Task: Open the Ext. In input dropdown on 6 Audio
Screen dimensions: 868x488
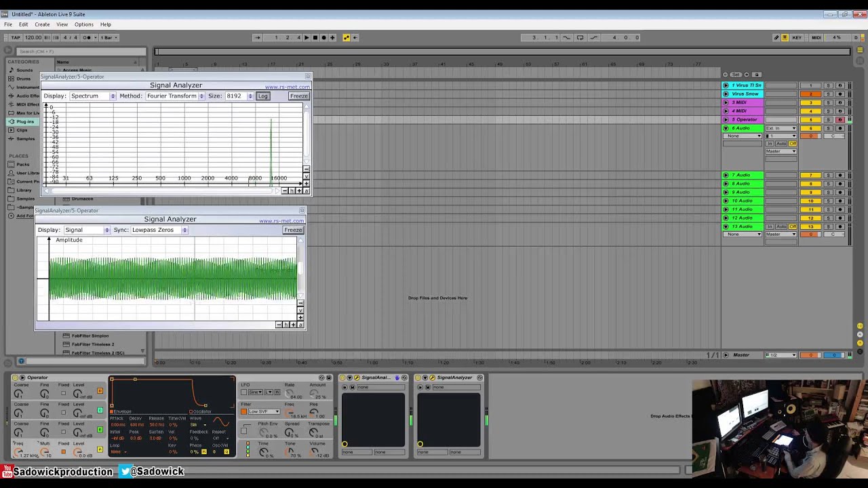Action: click(x=781, y=128)
